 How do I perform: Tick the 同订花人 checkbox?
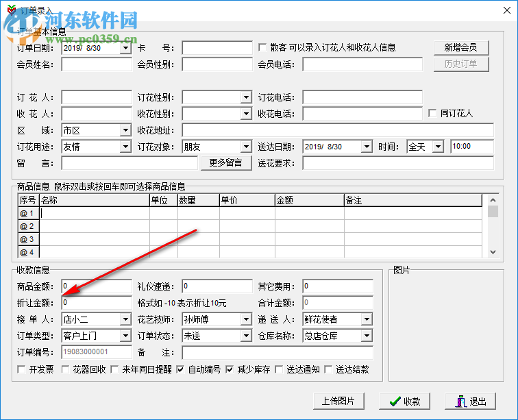[x=432, y=113]
